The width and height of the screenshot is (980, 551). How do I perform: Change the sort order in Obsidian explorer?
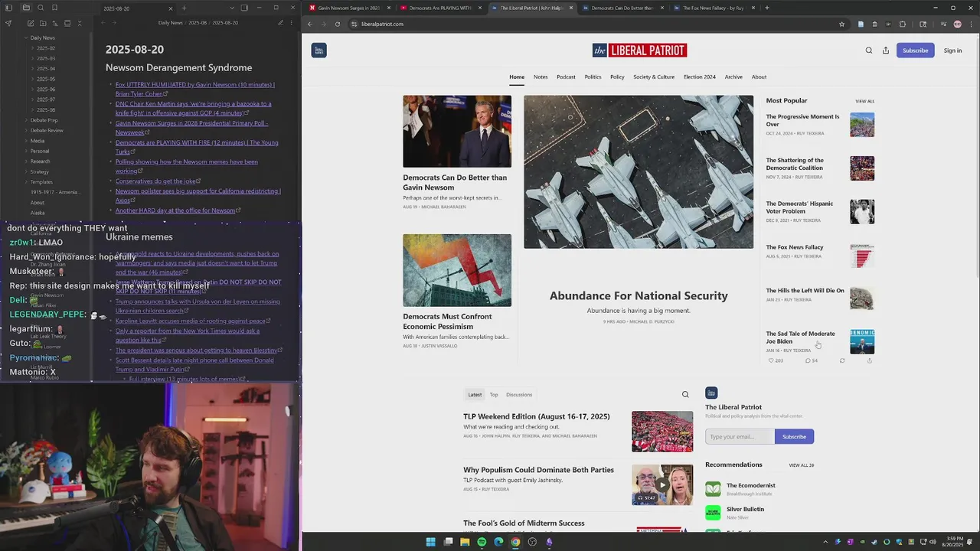[55, 23]
